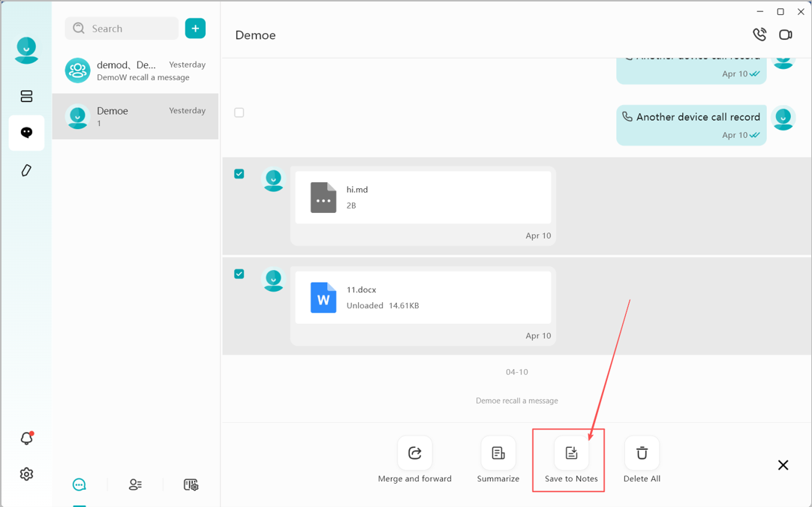
Task: Click the Merge and forward label
Action: (x=415, y=478)
